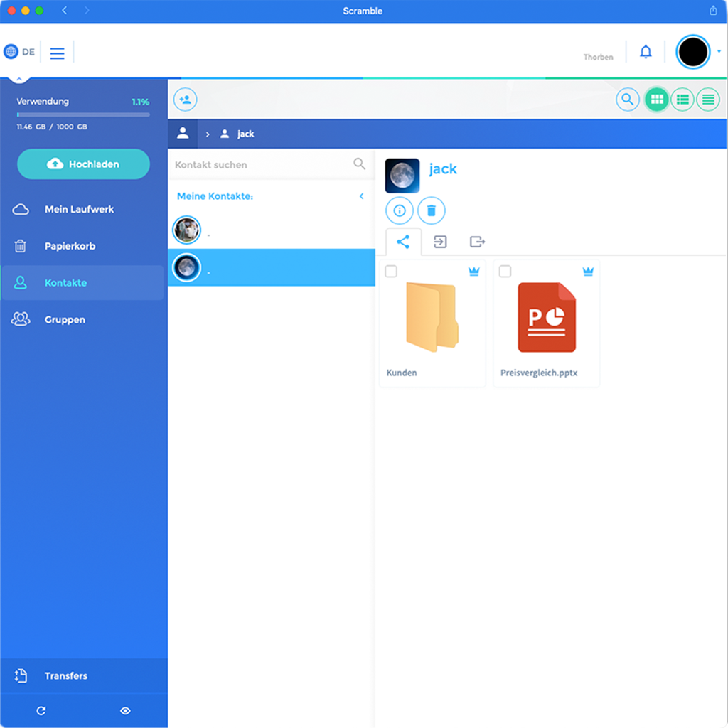728x728 pixels.
Task: Switch to detailed list view
Action: 682,100
